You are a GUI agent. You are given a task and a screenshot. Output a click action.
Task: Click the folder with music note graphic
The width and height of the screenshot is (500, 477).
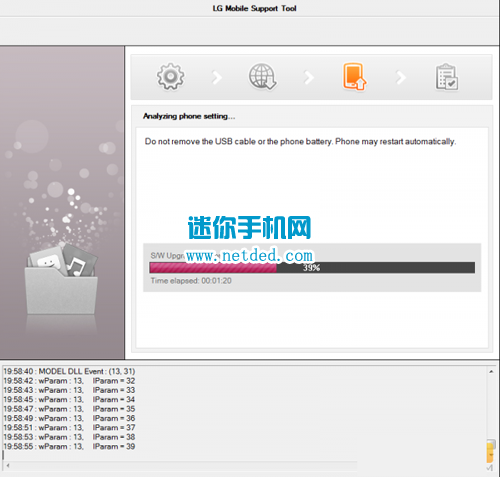point(61,279)
